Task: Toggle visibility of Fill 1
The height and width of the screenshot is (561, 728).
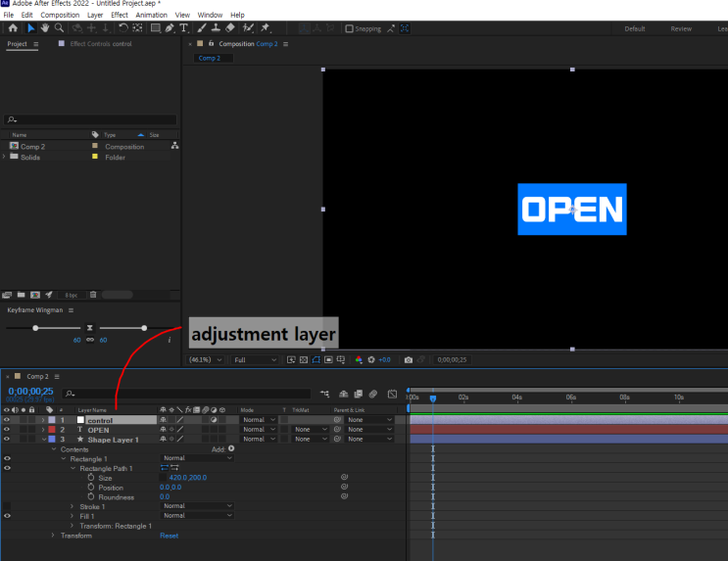Action: pos(7,515)
